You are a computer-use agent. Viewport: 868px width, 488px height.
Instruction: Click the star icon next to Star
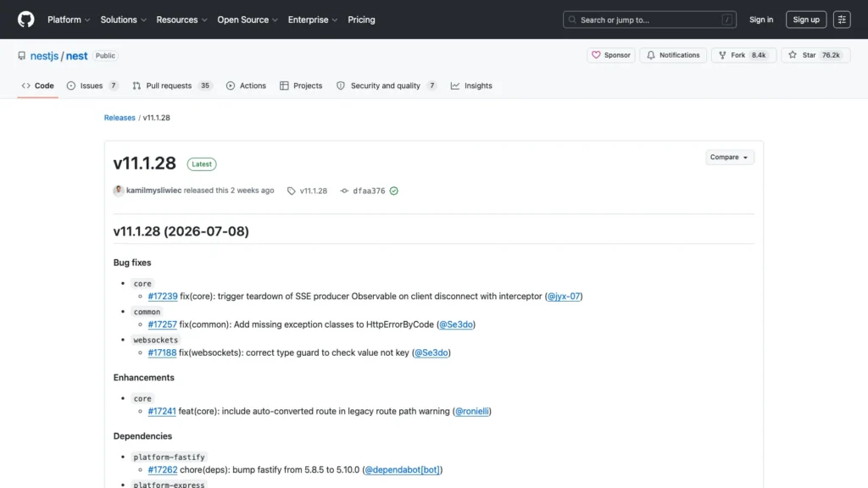[793, 55]
